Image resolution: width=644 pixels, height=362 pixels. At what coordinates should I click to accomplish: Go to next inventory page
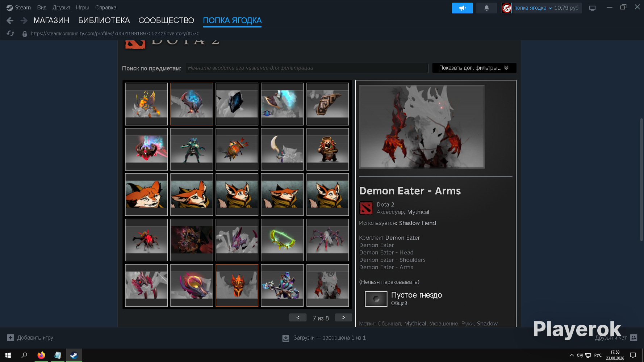click(x=343, y=317)
